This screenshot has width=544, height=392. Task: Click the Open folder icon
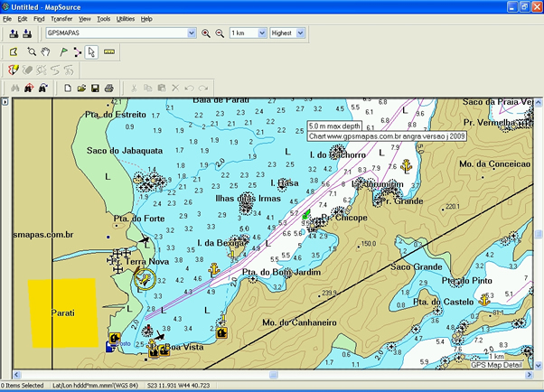point(81,88)
